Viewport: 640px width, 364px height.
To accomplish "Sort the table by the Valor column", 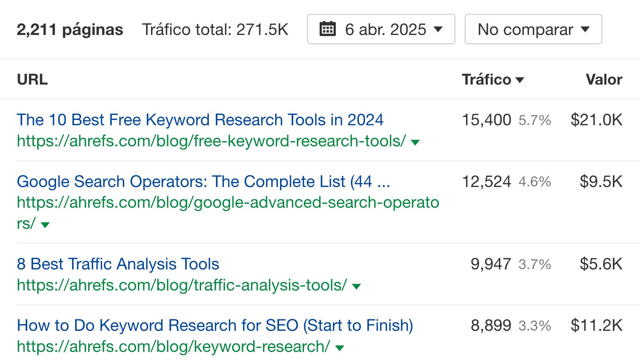I will 604,79.
